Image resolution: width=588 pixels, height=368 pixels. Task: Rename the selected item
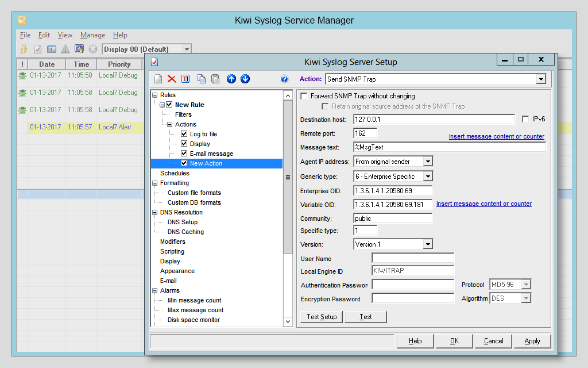tap(185, 79)
